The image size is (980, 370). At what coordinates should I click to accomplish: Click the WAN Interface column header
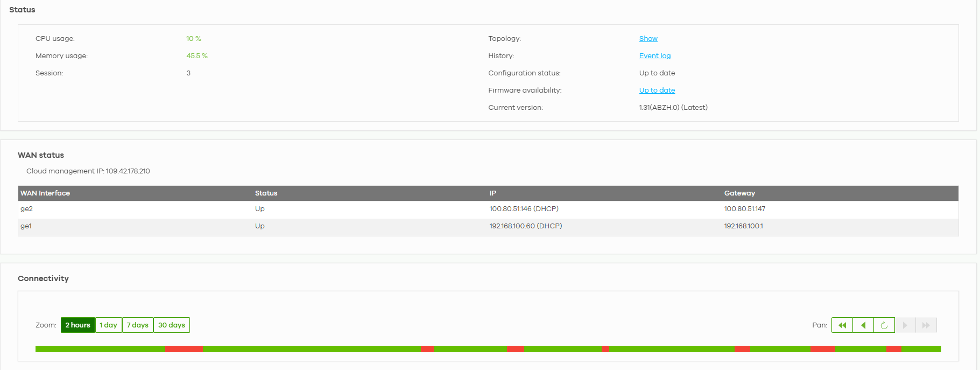click(45, 193)
